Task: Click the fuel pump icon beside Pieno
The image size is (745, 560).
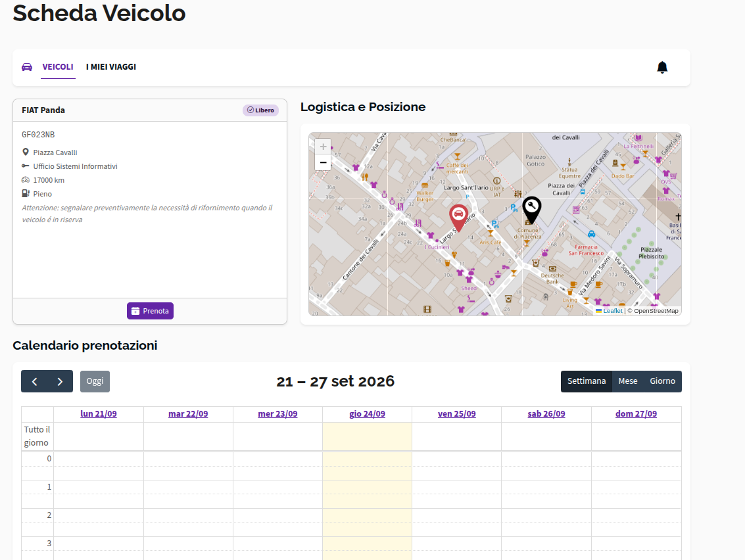Action: 26,193
